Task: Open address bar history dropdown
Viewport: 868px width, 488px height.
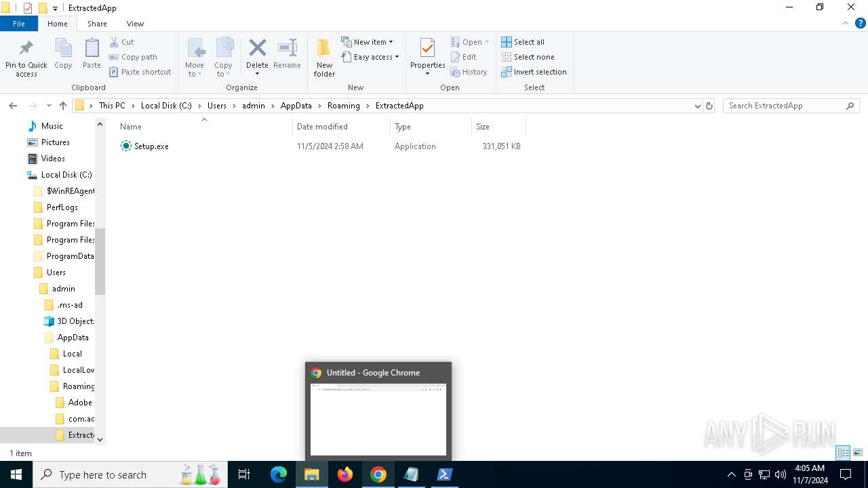Action: pyautogui.click(x=697, y=106)
